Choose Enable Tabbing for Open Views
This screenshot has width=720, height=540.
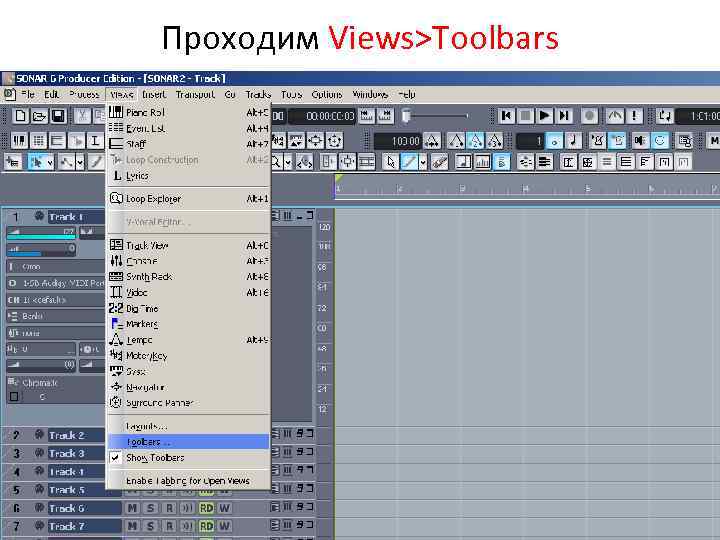click(x=189, y=481)
